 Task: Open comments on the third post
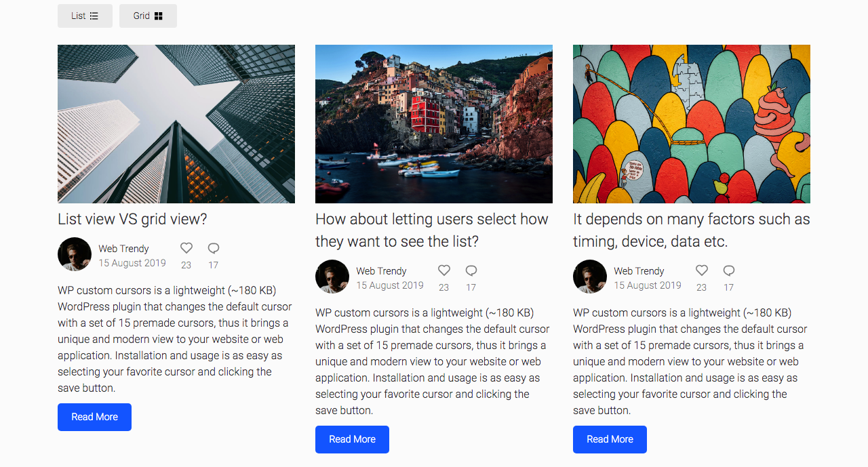click(728, 270)
